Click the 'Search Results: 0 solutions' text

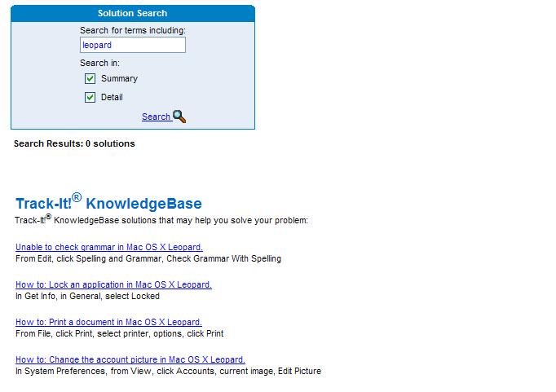(x=74, y=143)
